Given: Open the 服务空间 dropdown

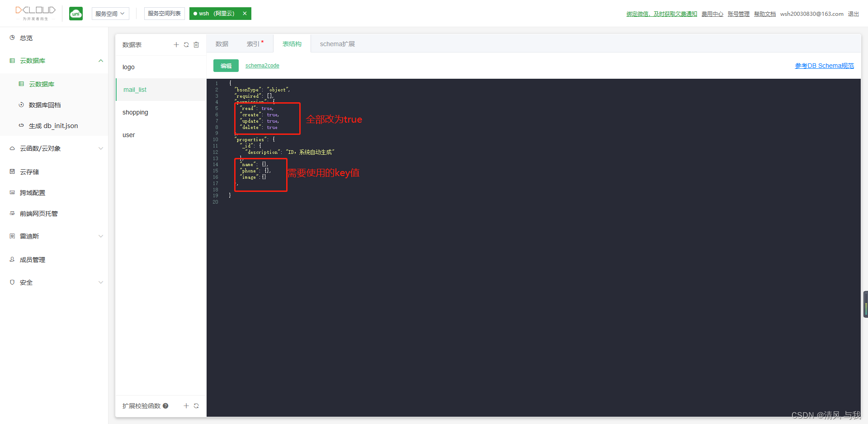Looking at the screenshot, I should pyautogui.click(x=110, y=14).
